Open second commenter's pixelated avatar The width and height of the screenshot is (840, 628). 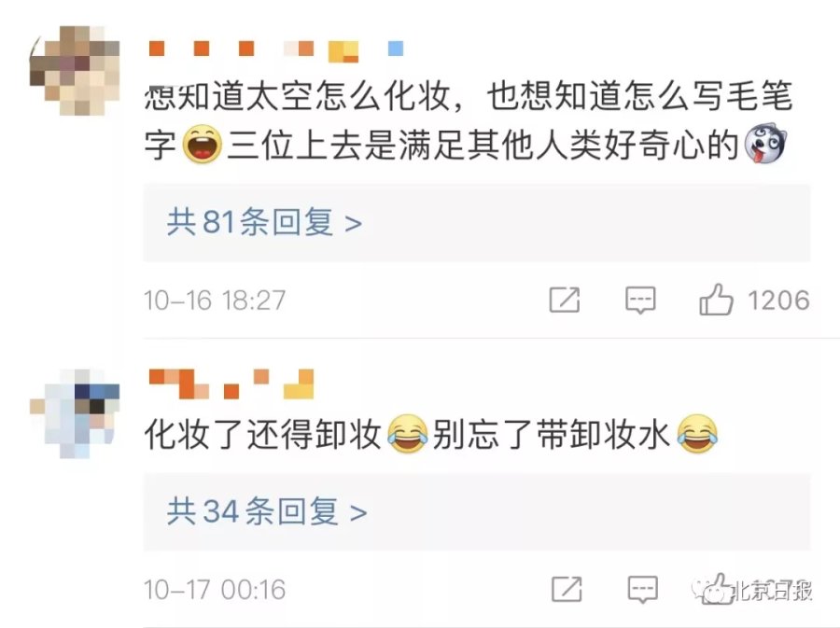tap(75, 412)
